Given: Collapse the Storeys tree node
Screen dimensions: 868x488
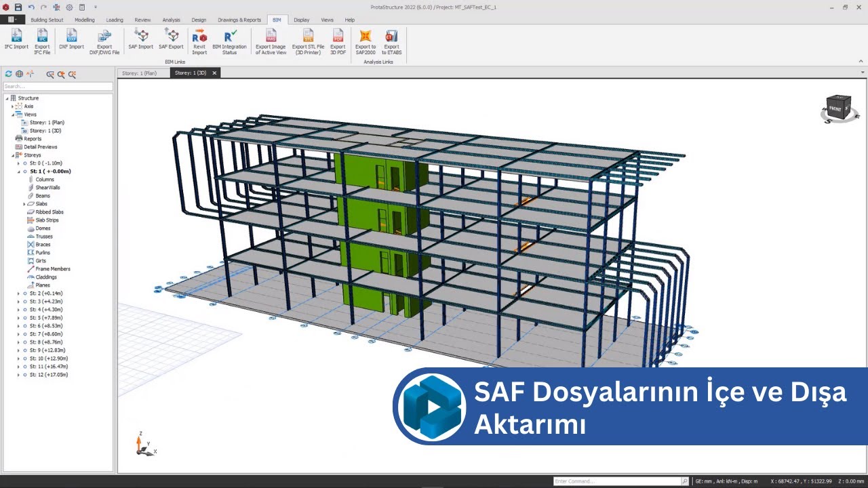Looking at the screenshot, I should [13, 155].
